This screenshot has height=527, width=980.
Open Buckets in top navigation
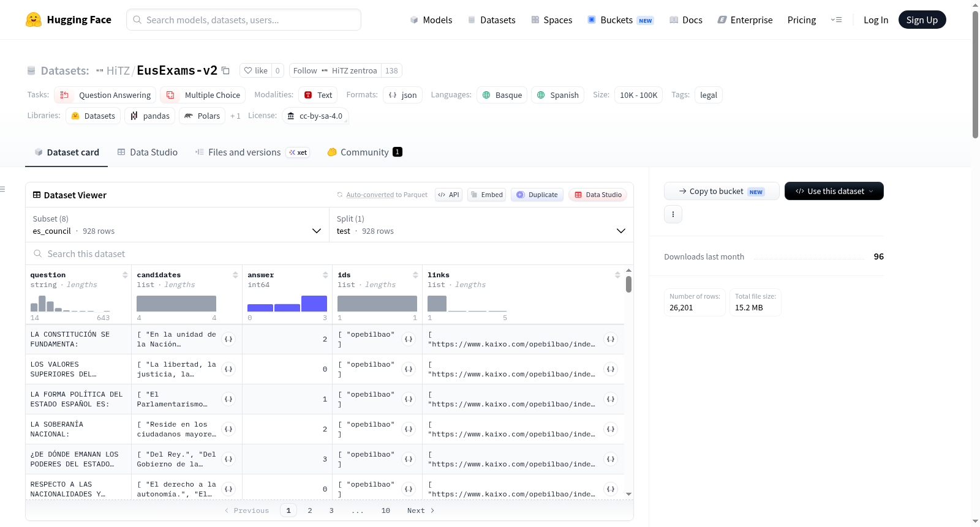tap(620, 20)
